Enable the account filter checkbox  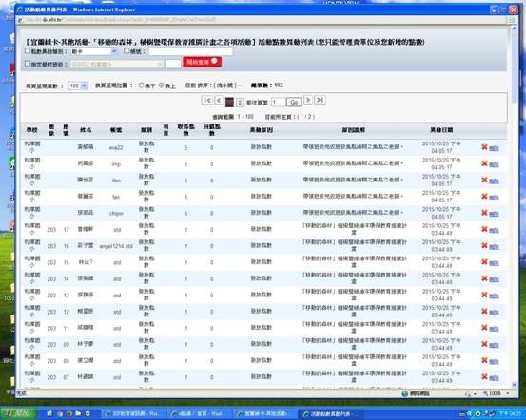click(127, 51)
